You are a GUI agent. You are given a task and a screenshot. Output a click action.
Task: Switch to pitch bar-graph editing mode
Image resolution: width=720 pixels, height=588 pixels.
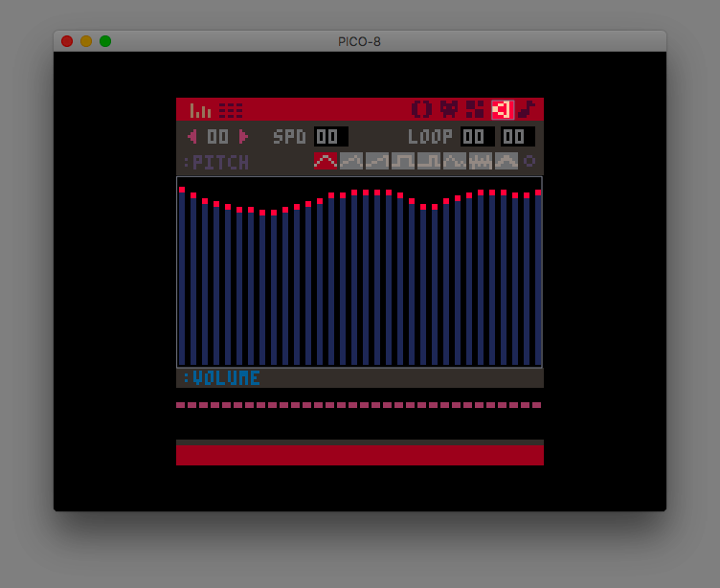click(x=201, y=110)
